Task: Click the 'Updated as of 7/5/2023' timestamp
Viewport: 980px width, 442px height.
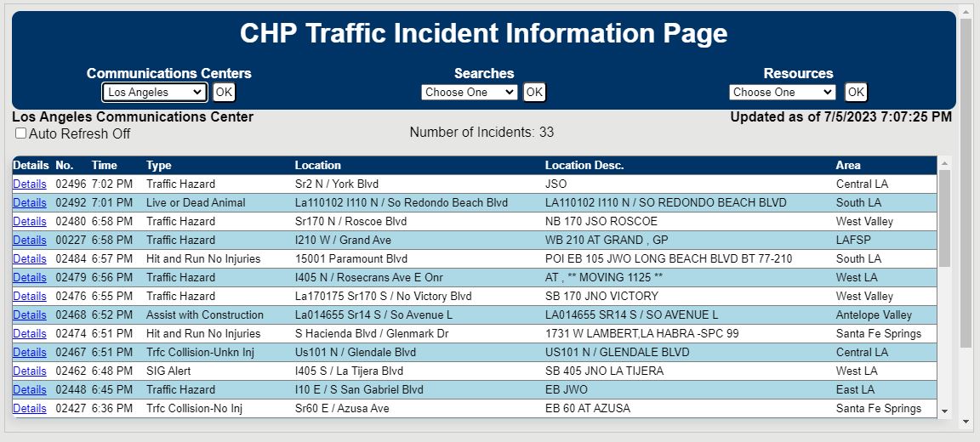Action: click(x=841, y=116)
